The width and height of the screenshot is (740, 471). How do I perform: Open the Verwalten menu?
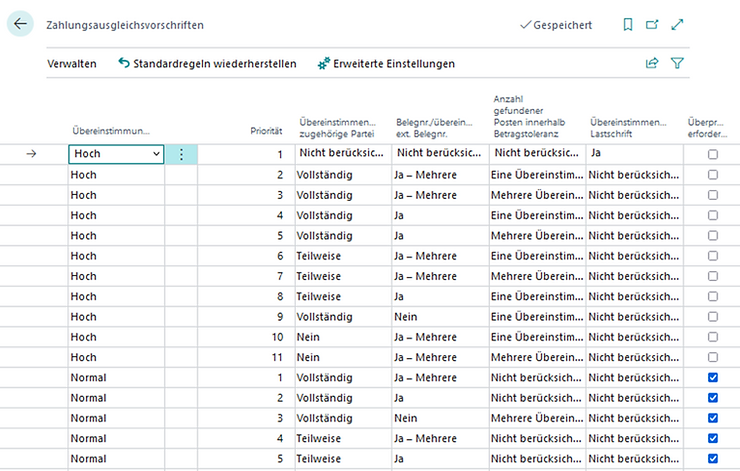click(x=72, y=63)
